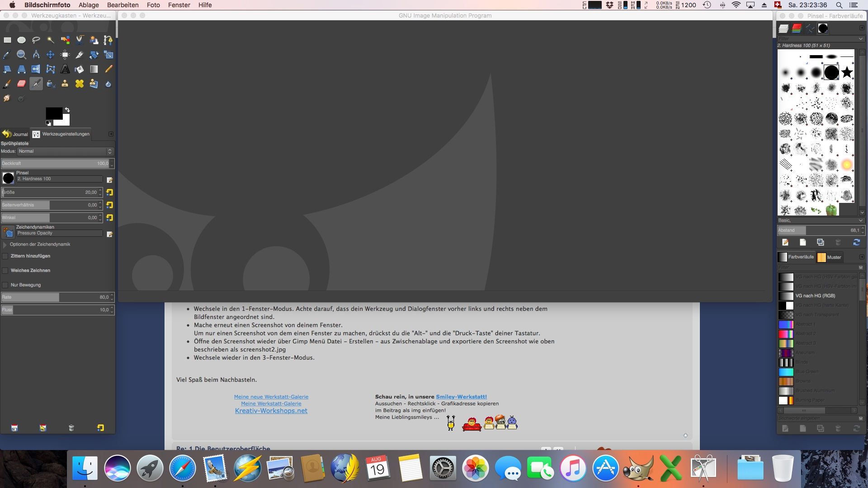Open the tool options tab menu arrow
Screen dimensions: 868x488
111,134
